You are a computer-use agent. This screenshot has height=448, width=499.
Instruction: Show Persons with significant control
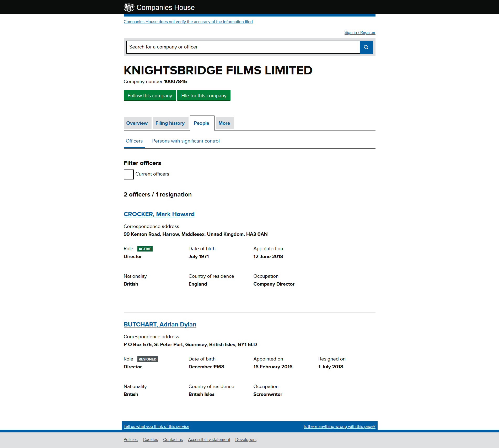coord(186,141)
